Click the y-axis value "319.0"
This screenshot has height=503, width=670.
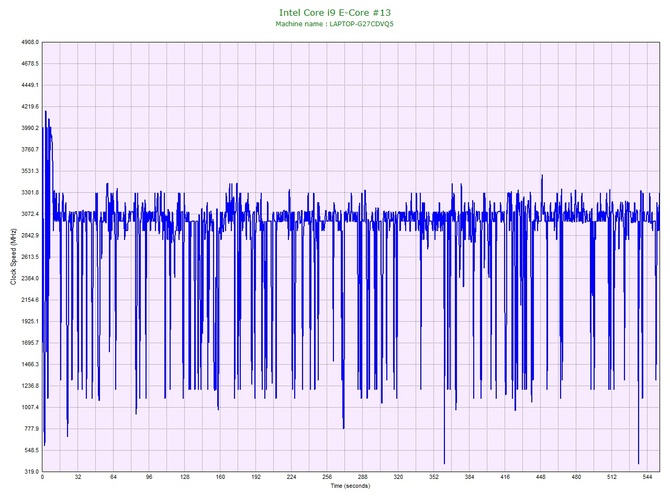click(x=31, y=472)
